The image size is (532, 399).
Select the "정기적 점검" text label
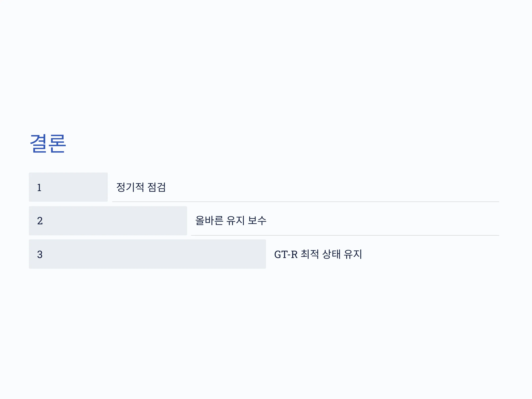point(141,187)
